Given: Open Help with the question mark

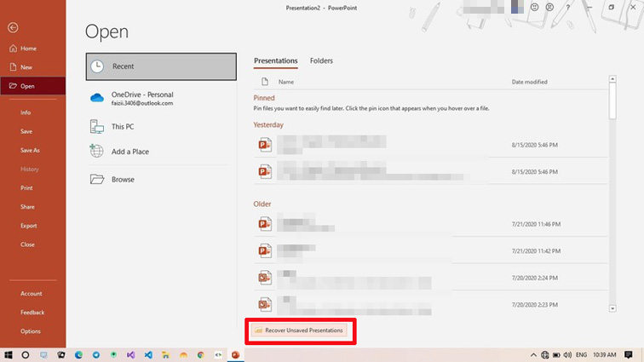Looking at the screenshot, I should pyautogui.click(x=567, y=8).
